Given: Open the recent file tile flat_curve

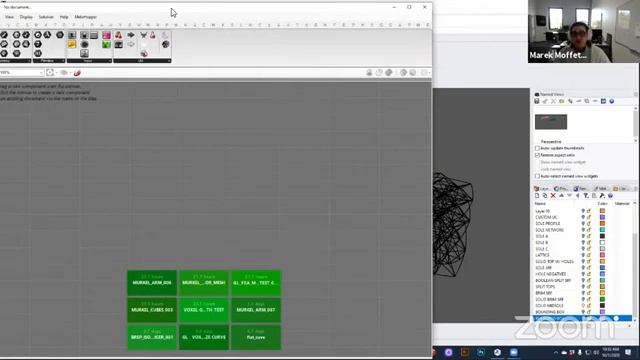Looking at the screenshot, I should click(256, 337).
